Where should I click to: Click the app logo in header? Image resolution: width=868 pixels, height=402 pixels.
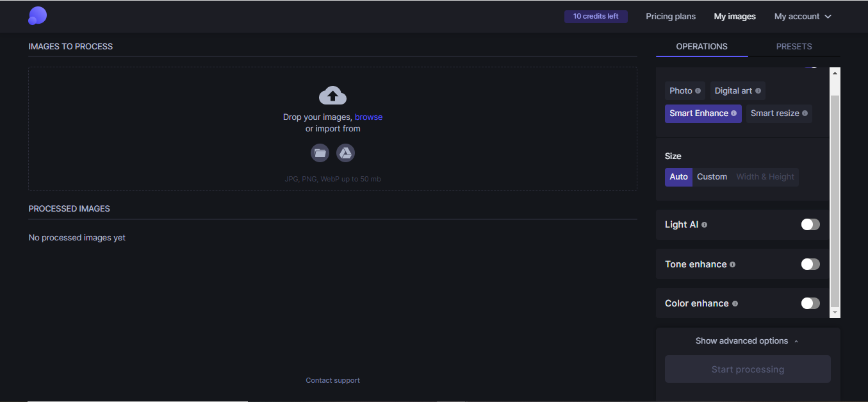point(37,16)
